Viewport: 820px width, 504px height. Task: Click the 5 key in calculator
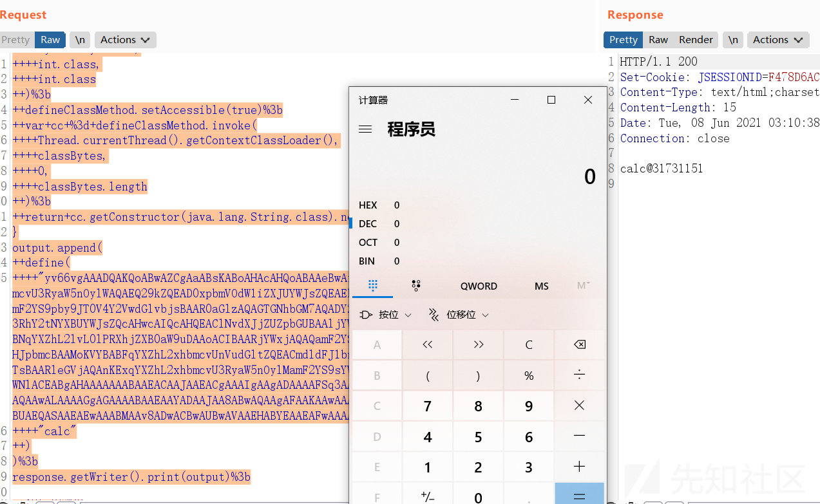coord(478,436)
